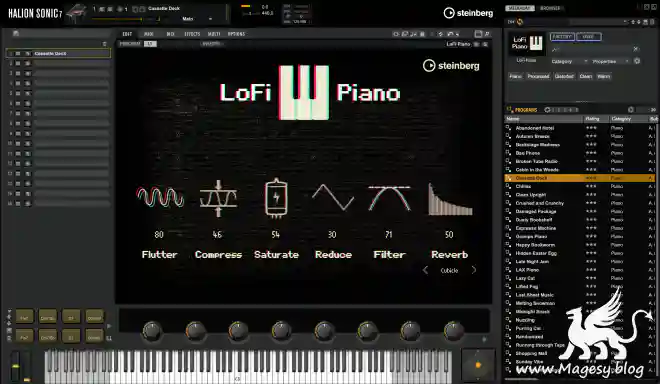The height and width of the screenshot is (384, 660).
Task: Select the Clean attribute tag
Action: (x=585, y=76)
